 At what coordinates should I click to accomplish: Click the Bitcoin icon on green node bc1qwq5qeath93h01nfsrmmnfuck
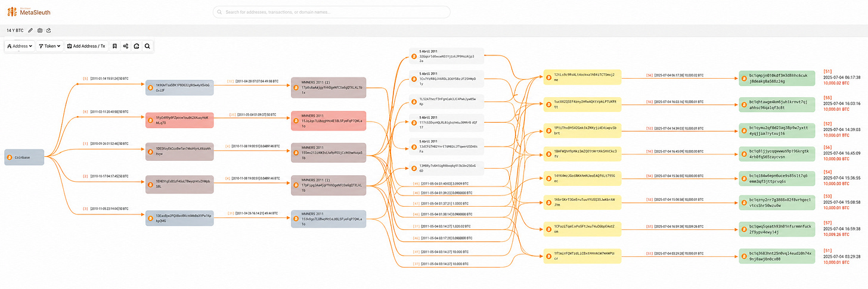[743, 230]
